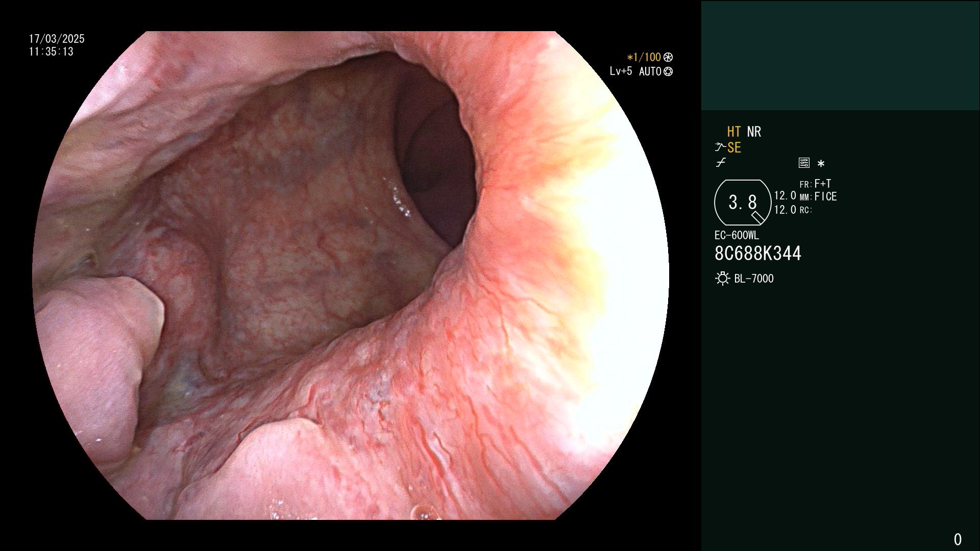Click the scope model EC-600WL

(737, 236)
